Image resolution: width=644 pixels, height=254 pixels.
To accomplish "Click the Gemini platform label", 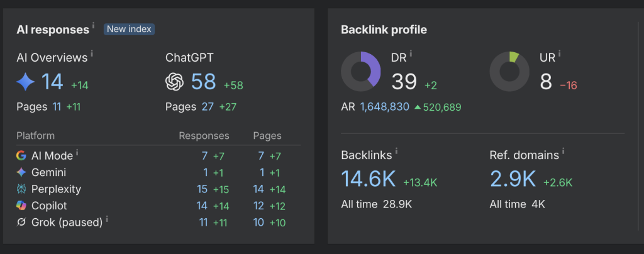I will coord(48,172).
